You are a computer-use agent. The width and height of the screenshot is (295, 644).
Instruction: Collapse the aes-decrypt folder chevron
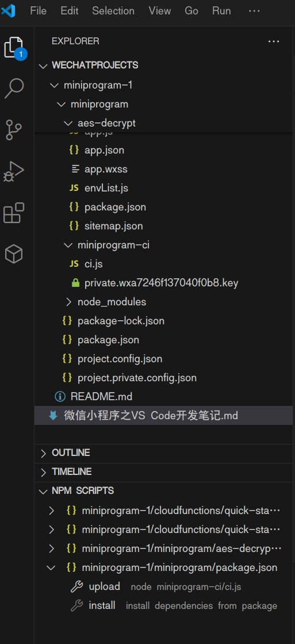68,123
